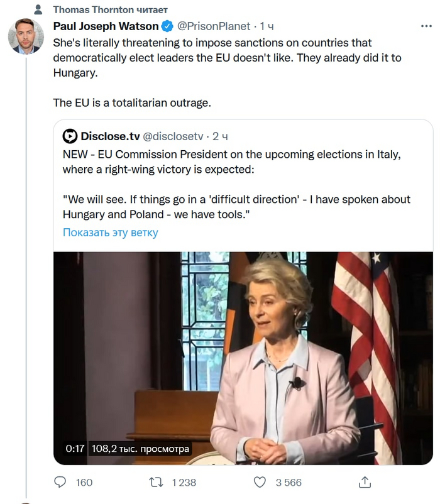
Task: Click the video view count label
Action: (140, 449)
